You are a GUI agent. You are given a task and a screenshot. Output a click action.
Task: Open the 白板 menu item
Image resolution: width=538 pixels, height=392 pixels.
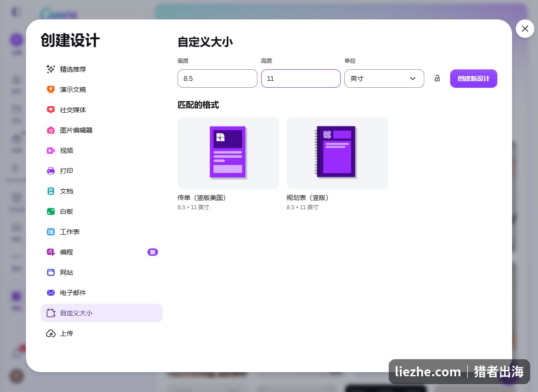coord(102,211)
